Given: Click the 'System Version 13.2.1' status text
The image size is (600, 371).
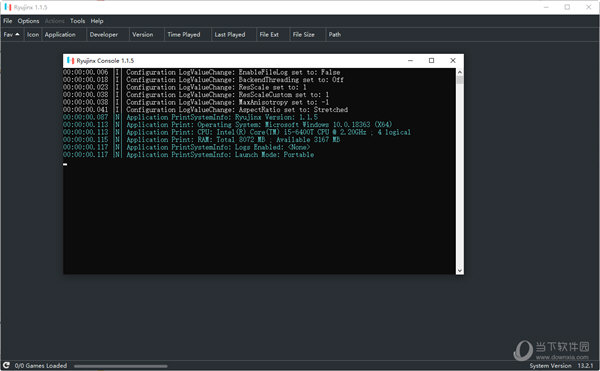Looking at the screenshot, I should [561, 366].
